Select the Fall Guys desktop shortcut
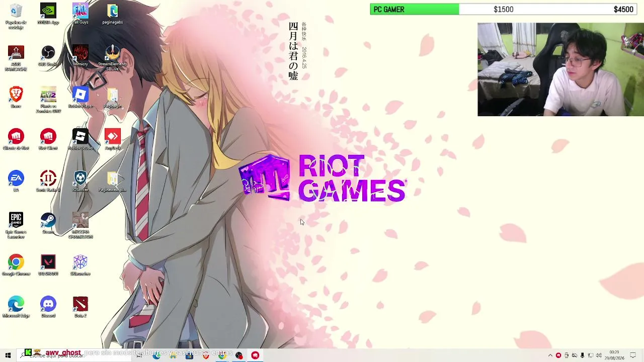Screen dimensions: 644x362 tap(80, 14)
